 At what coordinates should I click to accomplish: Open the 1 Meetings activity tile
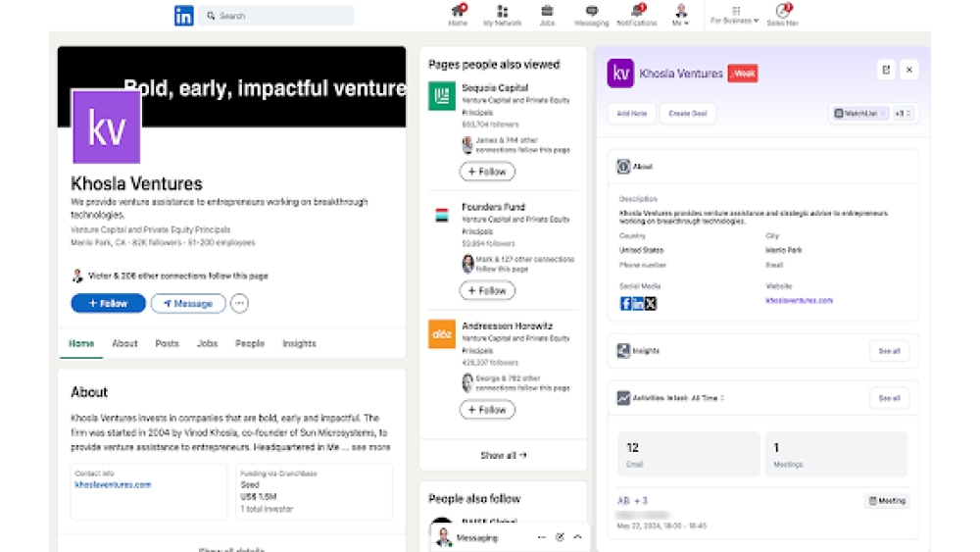[836, 454]
